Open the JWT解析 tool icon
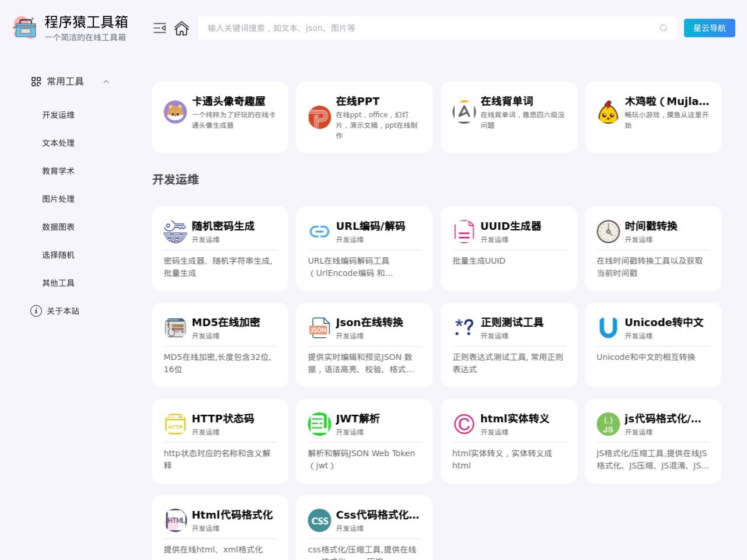Viewport: 747px width, 560px height. pyautogui.click(x=319, y=423)
